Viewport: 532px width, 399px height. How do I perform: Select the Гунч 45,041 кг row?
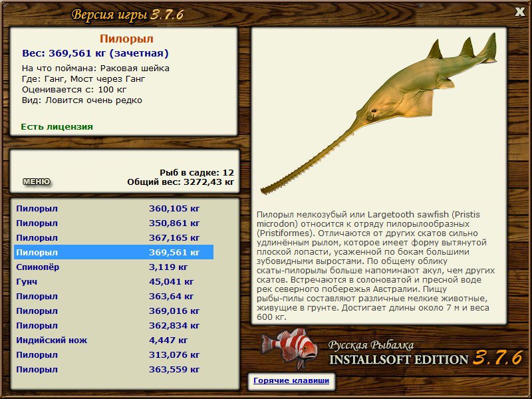(114, 281)
